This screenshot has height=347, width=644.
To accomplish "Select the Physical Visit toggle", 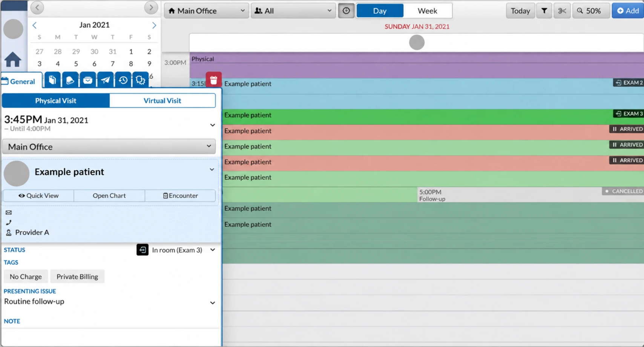I will 56,101.
